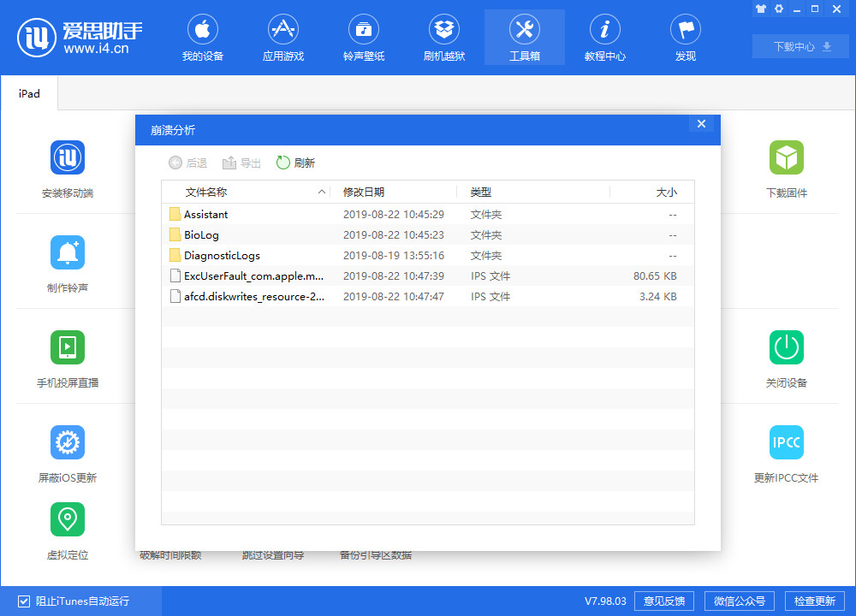Sort by 文件名称 column header arrow

(x=322, y=192)
